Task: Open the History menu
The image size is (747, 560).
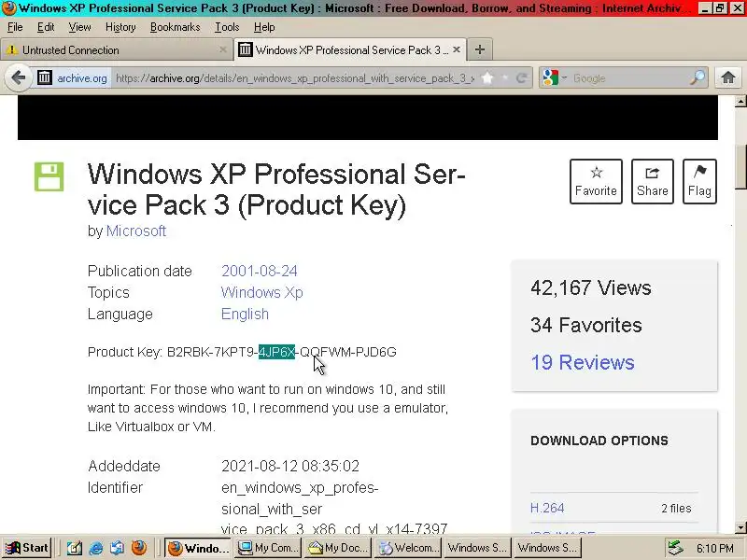Action: click(x=120, y=27)
